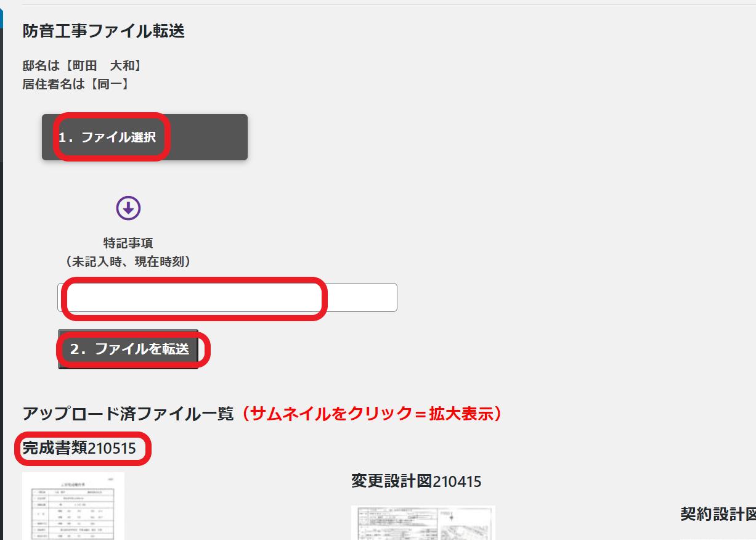Viewport: 756px width, 540px height.
Task: Click the （未記入時、現在時刻） note text
Action: coord(128,261)
